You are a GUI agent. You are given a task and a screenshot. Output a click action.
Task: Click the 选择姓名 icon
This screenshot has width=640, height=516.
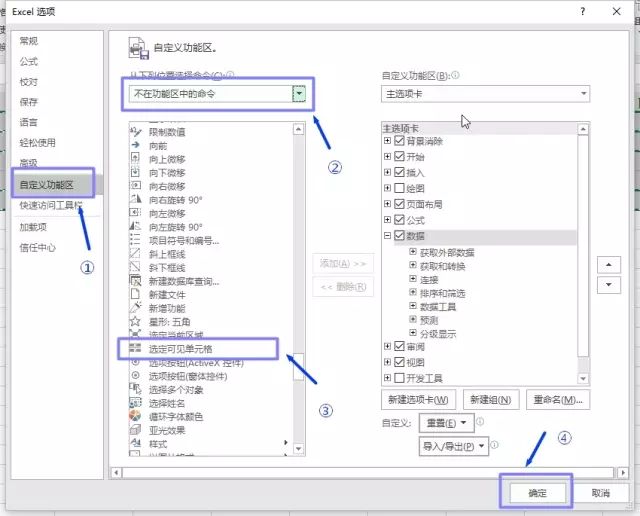click(x=135, y=403)
